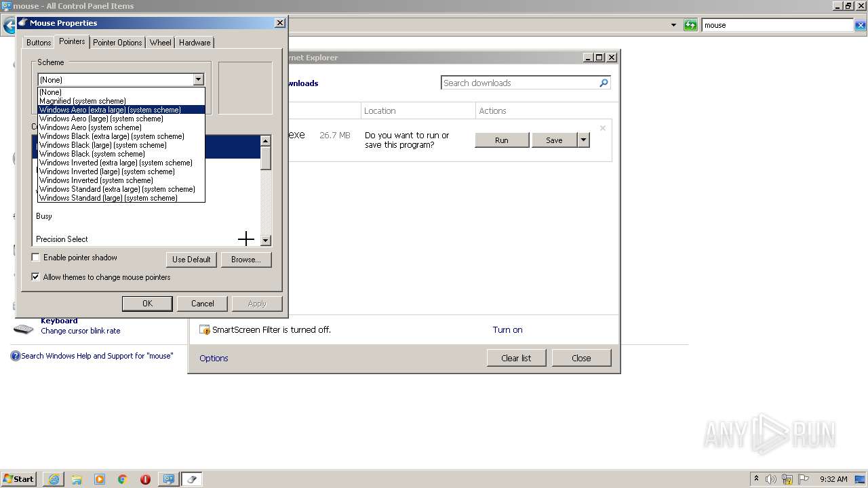Clear the Control Panel search box
Image resolution: width=868 pixels, height=488 pixels.
[861, 25]
